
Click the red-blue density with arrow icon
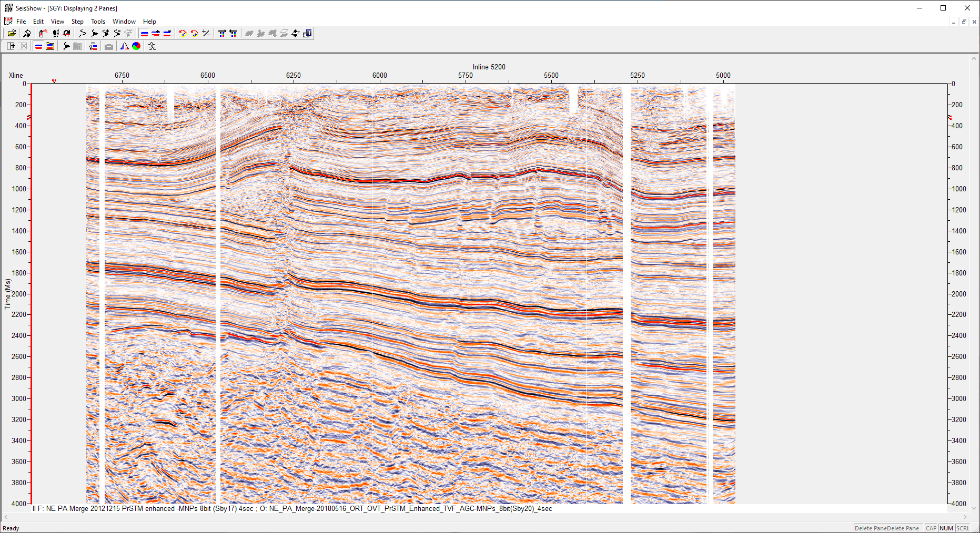(x=156, y=33)
